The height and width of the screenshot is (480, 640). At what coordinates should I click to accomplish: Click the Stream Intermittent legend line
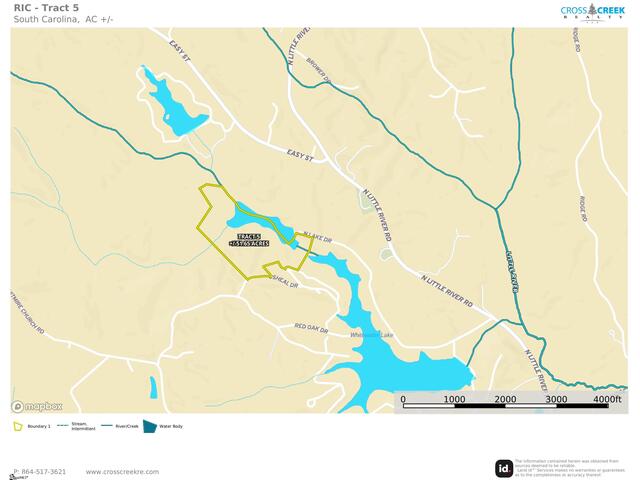pos(63,426)
